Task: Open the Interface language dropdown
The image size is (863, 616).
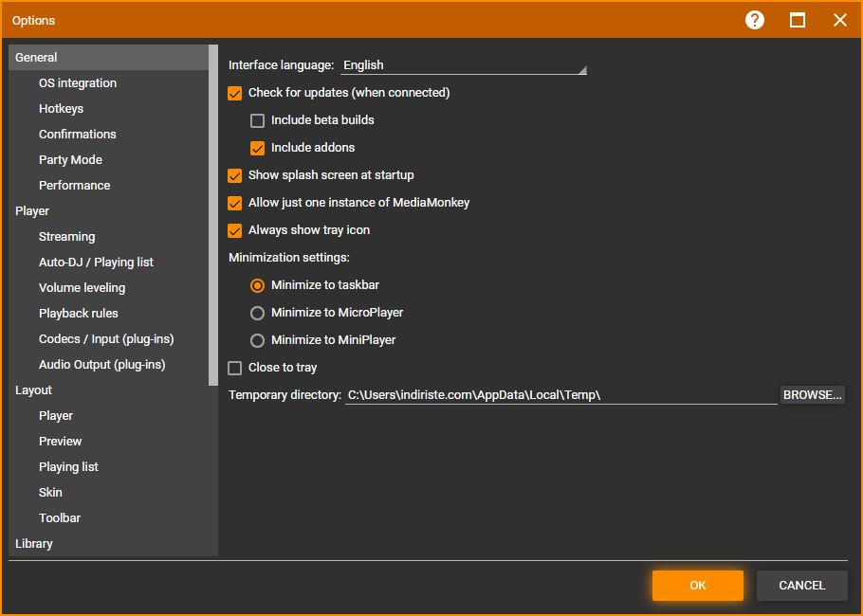Action: click(464, 65)
